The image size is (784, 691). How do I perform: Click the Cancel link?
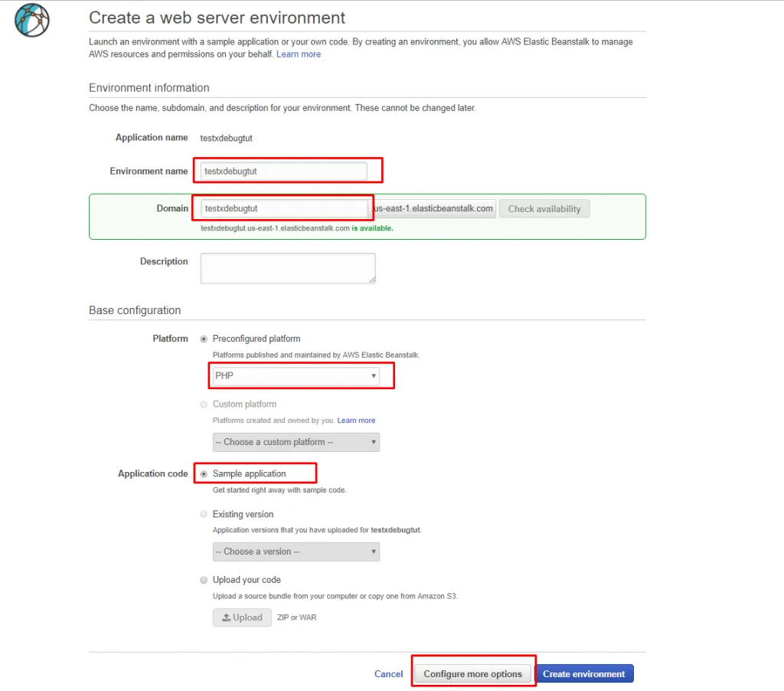point(388,674)
